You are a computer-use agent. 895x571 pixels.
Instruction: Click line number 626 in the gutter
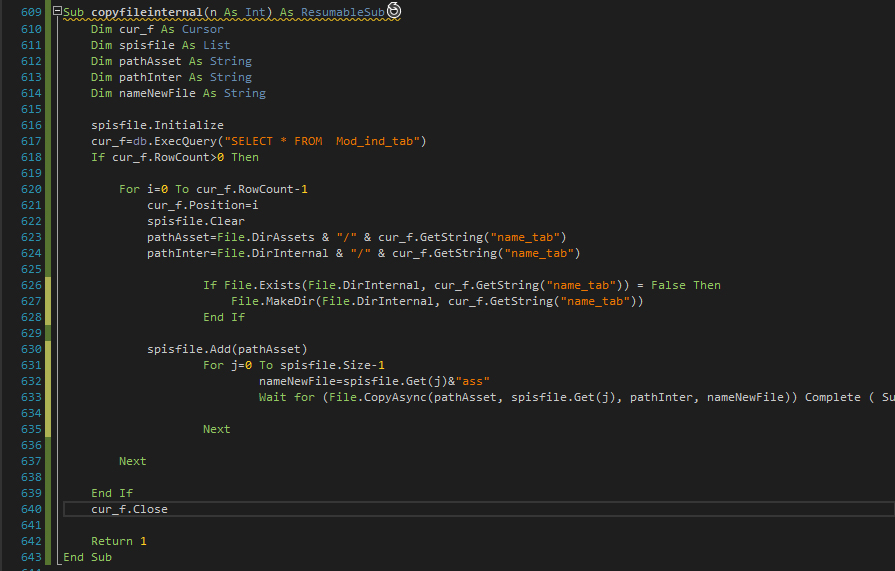tap(31, 285)
